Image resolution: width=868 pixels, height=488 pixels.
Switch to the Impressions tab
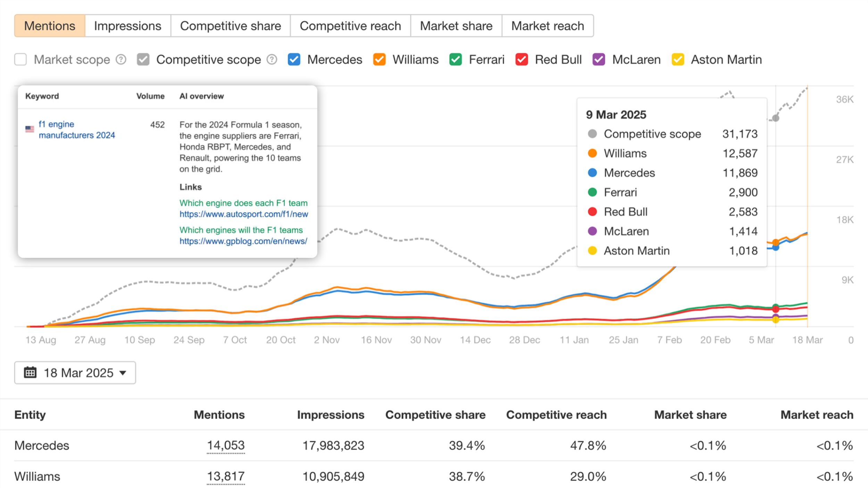127,25
